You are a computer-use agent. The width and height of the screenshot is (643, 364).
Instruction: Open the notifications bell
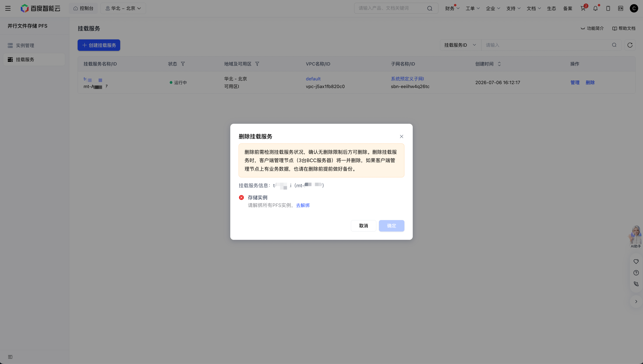click(x=595, y=9)
